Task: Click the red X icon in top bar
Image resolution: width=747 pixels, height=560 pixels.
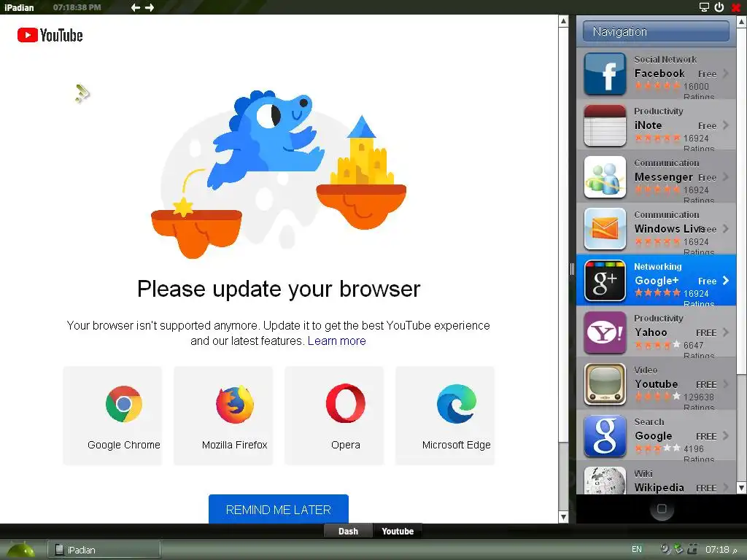Action: (x=735, y=7)
